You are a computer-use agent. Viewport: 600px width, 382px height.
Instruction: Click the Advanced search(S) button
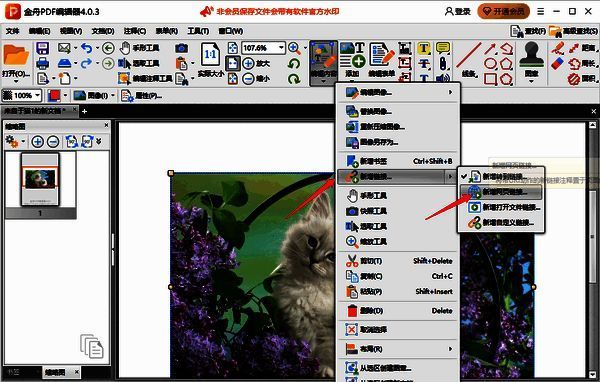click(573, 31)
